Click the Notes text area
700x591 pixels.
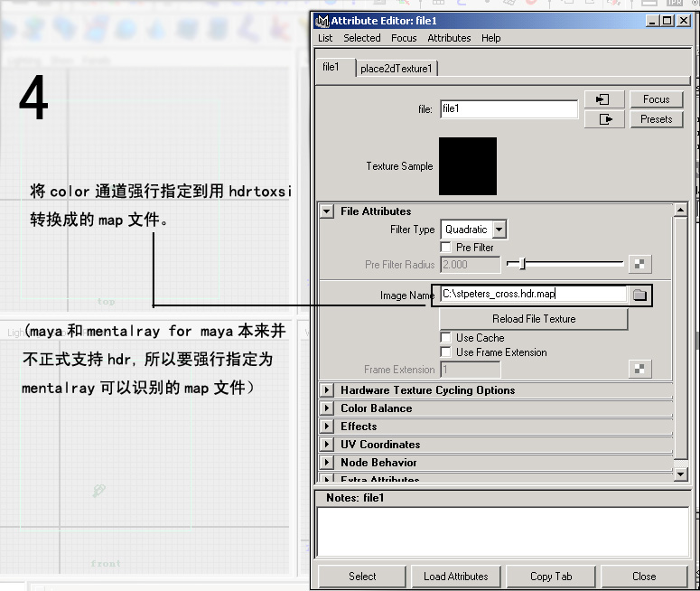click(x=503, y=531)
